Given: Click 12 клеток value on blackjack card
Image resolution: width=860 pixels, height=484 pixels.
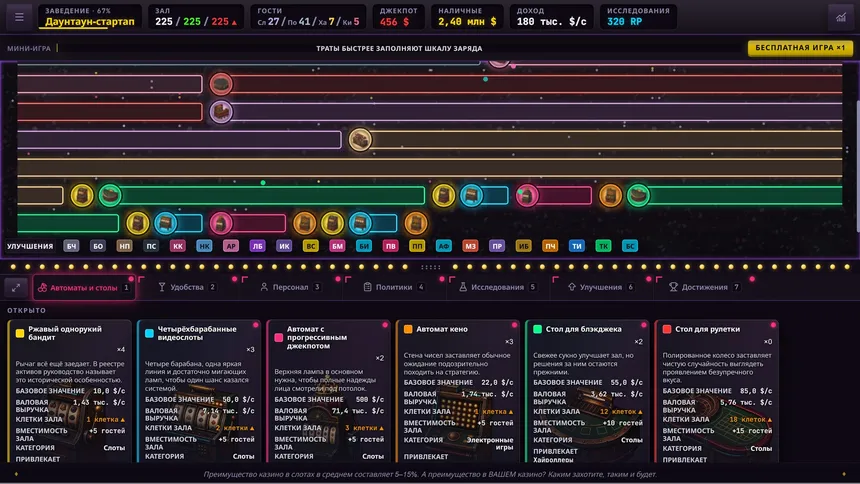Looking at the screenshot, I should click(x=619, y=411).
